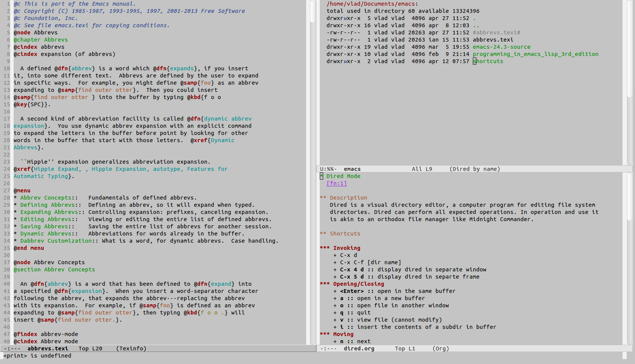Click the (Dired by name) mode indicator
Viewport: 635px width, 364px height.
475,169
